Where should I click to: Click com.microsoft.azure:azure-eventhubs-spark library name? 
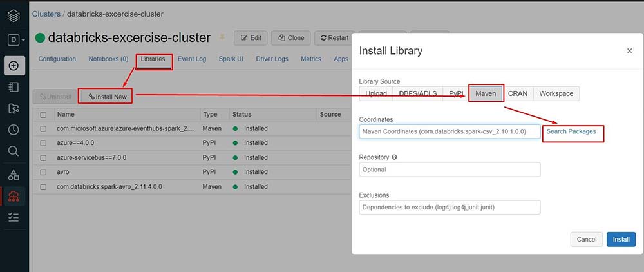point(125,129)
